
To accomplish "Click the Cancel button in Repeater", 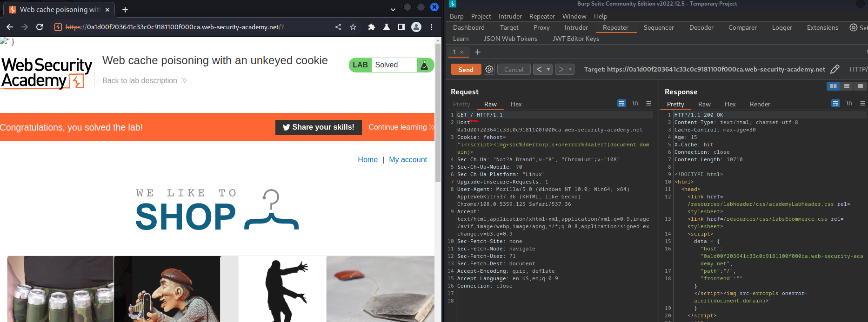I will 514,69.
